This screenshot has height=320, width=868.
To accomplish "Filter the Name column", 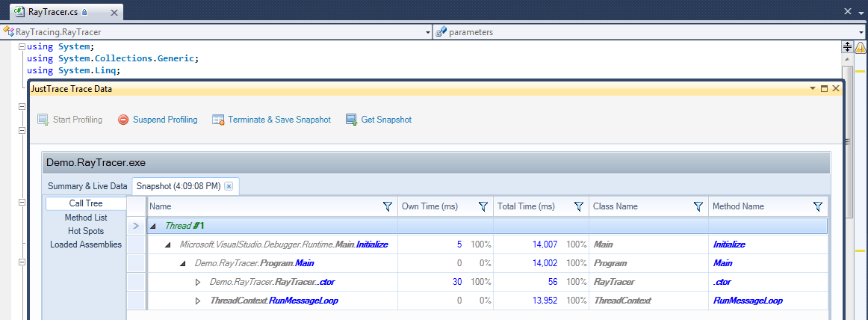I will click(x=388, y=206).
